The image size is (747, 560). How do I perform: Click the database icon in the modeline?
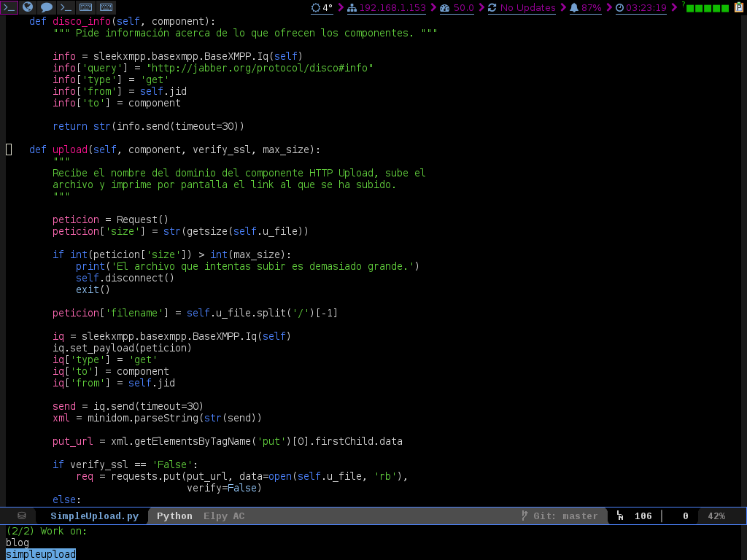22,516
